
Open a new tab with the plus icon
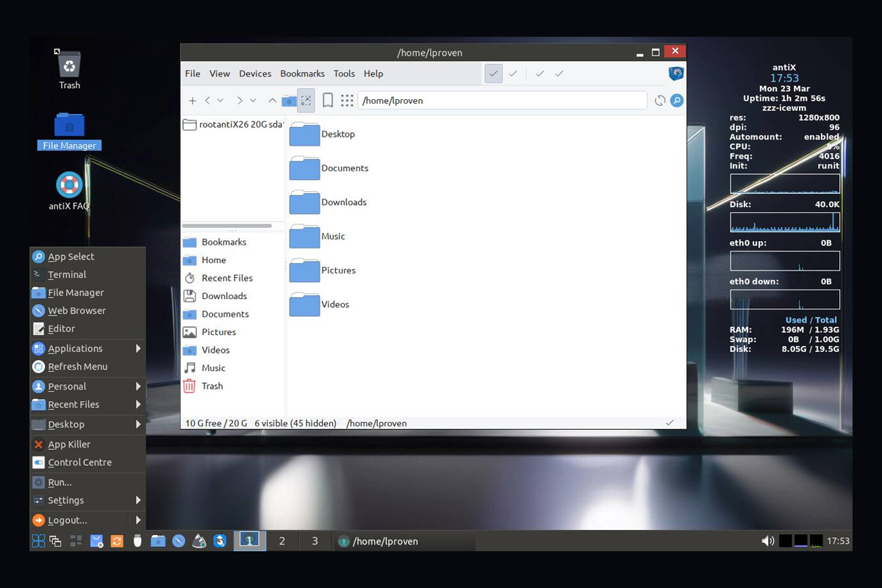193,101
